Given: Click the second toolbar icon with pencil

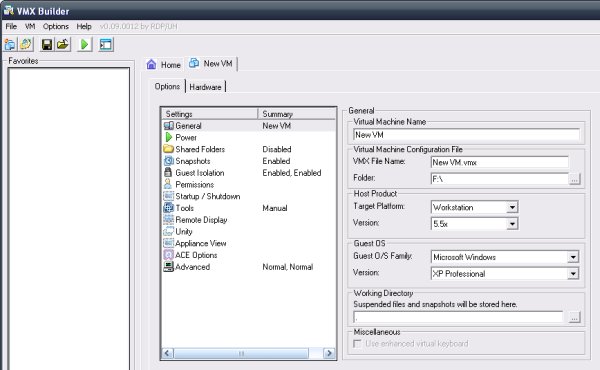Looking at the screenshot, I should pos(26,44).
